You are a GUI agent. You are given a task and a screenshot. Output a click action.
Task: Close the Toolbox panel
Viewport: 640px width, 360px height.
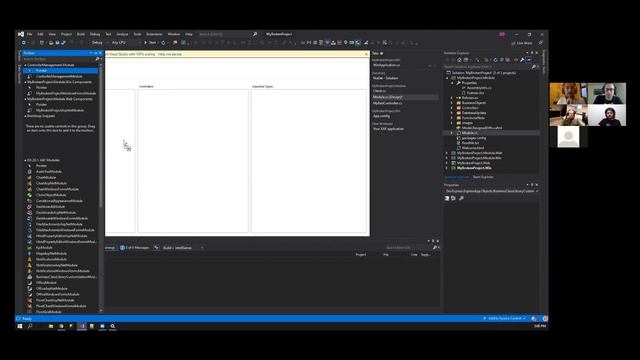100,53
